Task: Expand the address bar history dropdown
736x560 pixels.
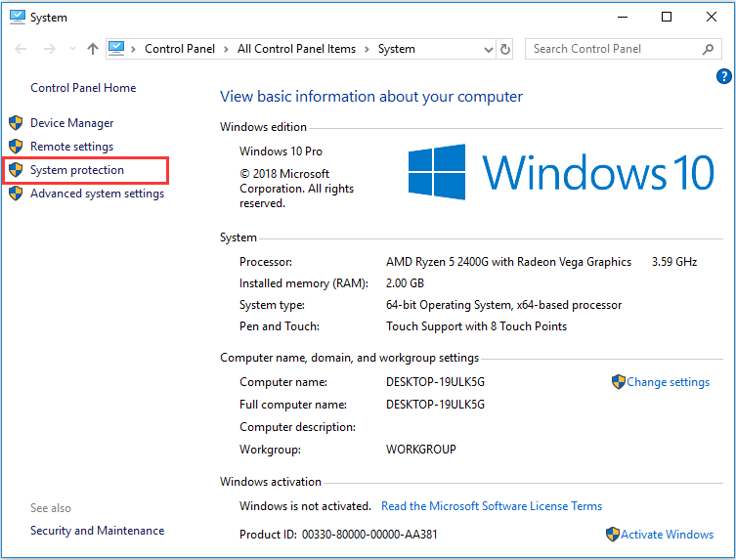Action: pyautogui.click(x=489, y=49)
